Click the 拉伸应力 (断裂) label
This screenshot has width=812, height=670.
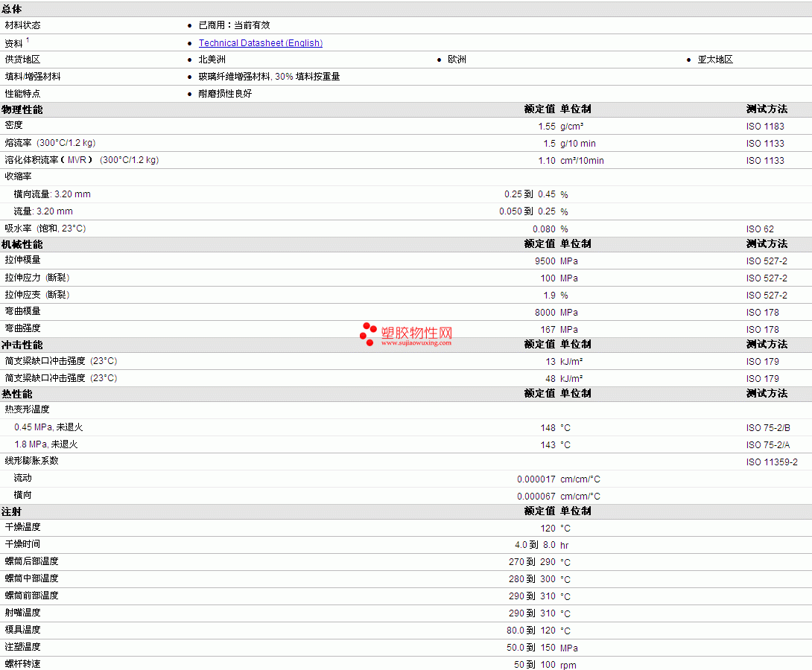click(37, 278)
